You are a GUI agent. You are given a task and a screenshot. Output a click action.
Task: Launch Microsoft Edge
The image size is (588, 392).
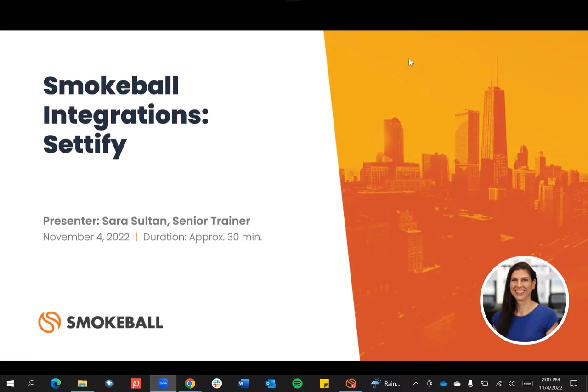[x=55, y=383]
